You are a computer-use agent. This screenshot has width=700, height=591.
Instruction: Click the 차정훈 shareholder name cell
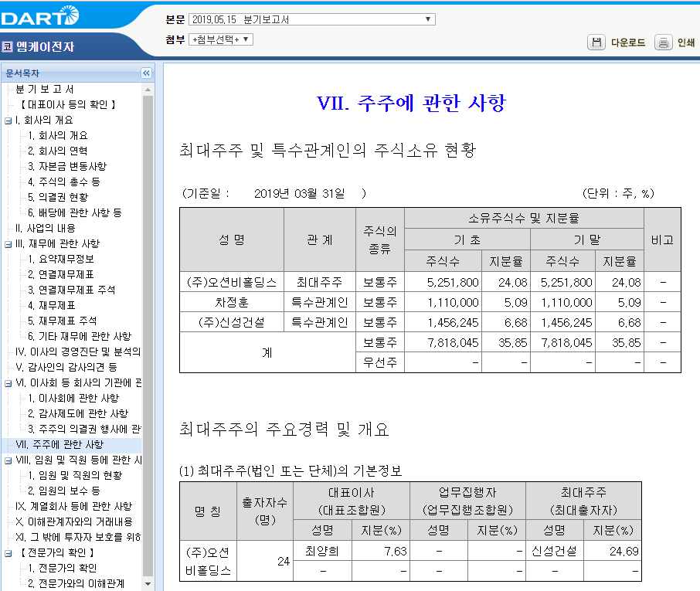coord(232,302)
